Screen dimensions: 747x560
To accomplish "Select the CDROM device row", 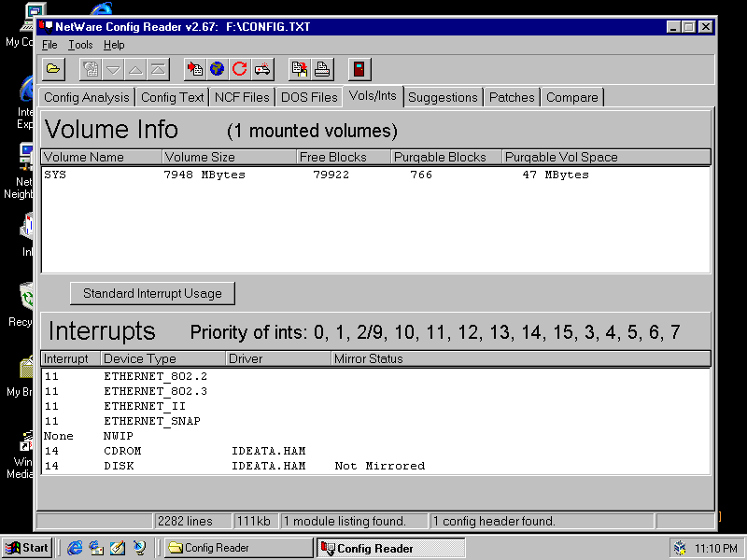I will pos(376,451).
